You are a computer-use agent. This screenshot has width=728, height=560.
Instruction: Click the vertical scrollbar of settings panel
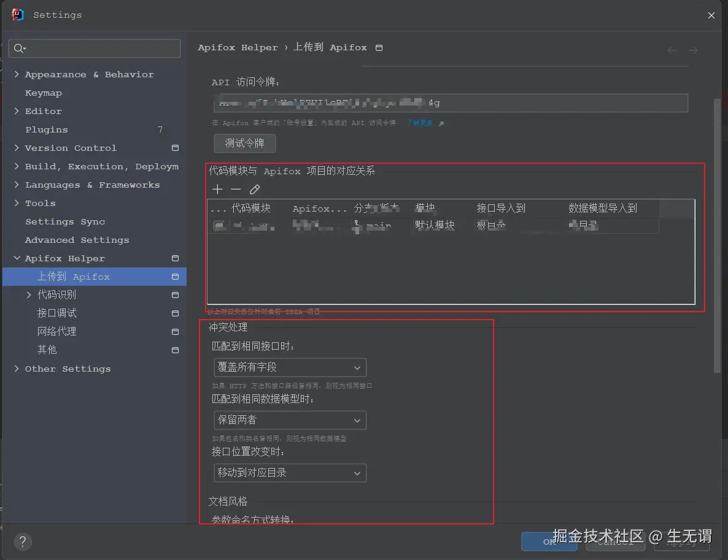pos(718,235)
